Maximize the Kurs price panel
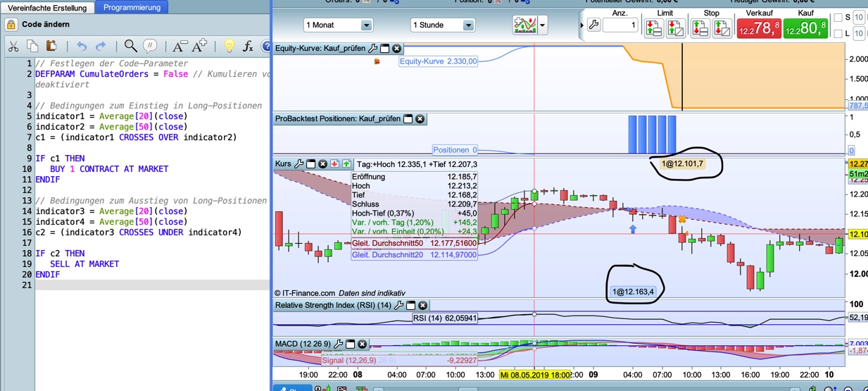 click(310, 164)
